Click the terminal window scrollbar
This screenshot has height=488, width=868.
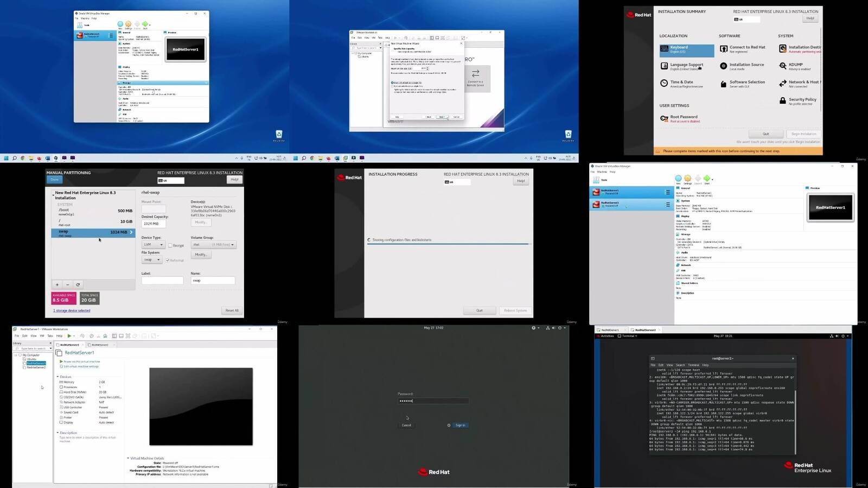[x=795, y=422]
